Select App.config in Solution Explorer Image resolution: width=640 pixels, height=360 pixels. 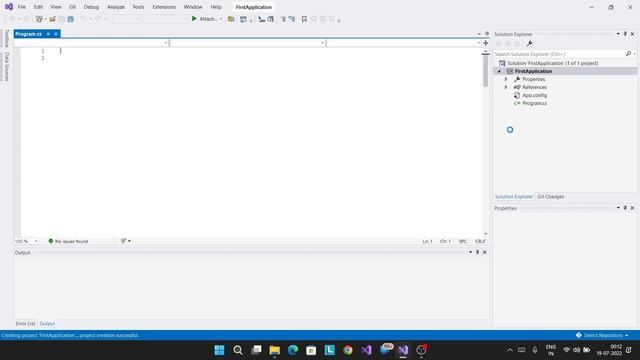pos(534,95)
